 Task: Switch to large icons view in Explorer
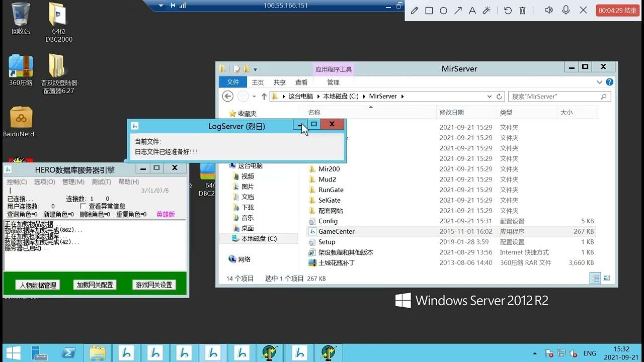point(607,278)
